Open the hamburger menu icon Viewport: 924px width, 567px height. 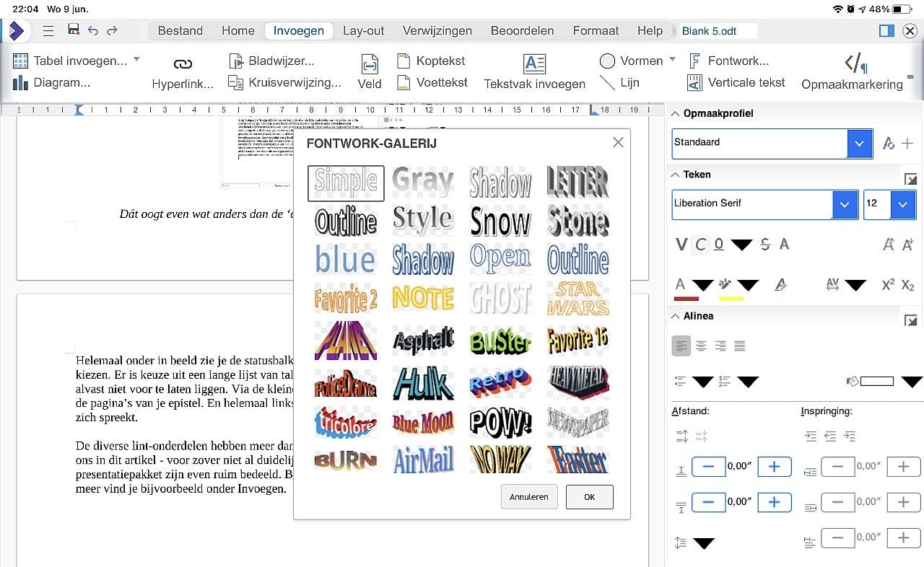tap(48, 30)
